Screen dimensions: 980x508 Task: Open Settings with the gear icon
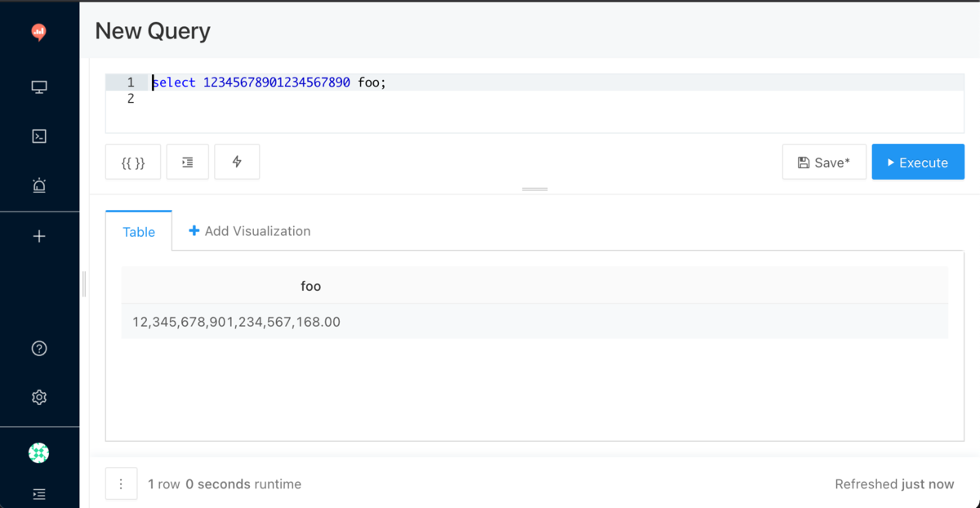pos(38,397)
